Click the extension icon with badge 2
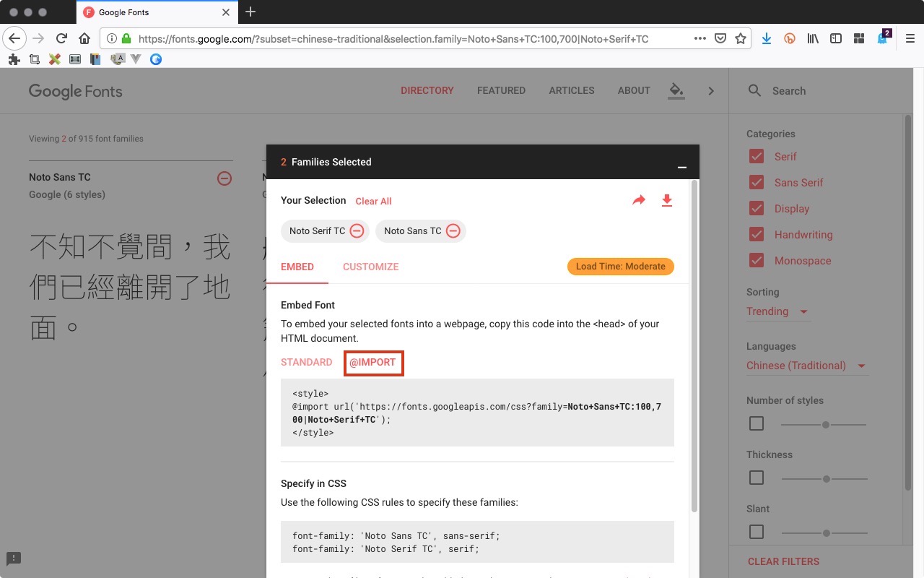924x578 pixels. coord(883,38)
